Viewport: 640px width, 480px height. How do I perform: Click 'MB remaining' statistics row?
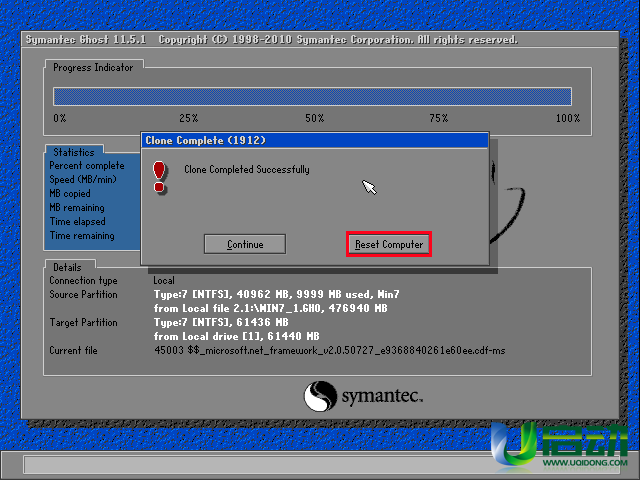pyautogui.click(x=77, y=208)
